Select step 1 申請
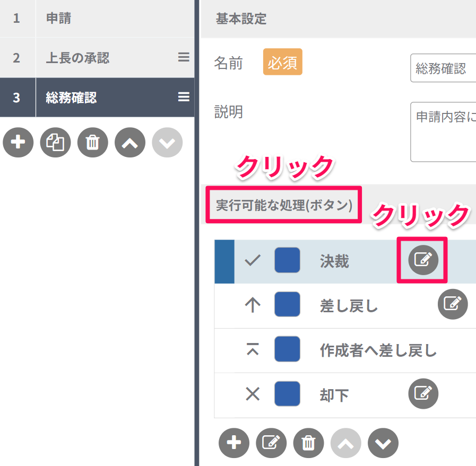The height and width of the screenshot is (466, 476). 97,18
